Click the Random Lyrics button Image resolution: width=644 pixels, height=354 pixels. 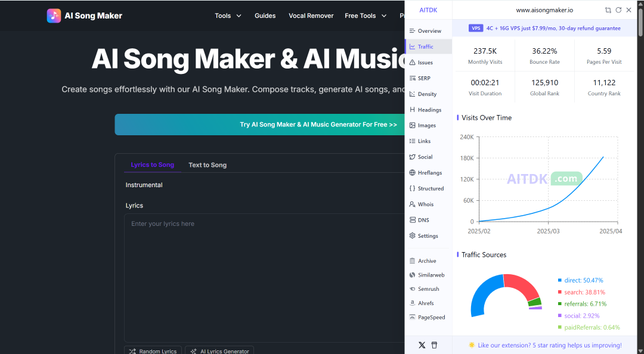point(153,351)
